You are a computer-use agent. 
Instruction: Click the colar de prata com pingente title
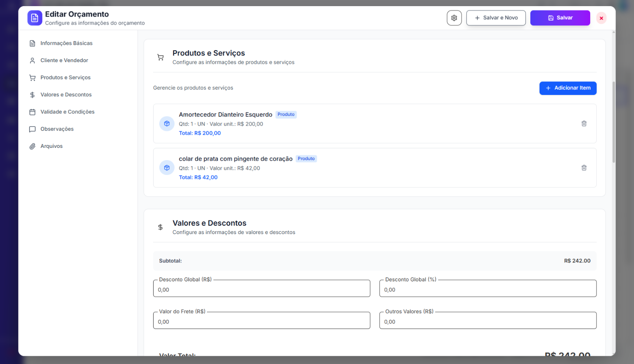tap(235, 159)
